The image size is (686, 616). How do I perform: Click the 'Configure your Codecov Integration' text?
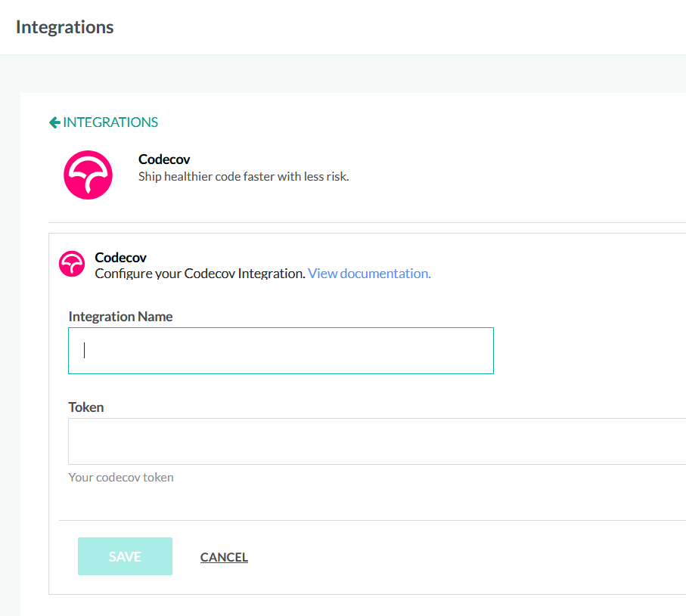coord(200,274)
